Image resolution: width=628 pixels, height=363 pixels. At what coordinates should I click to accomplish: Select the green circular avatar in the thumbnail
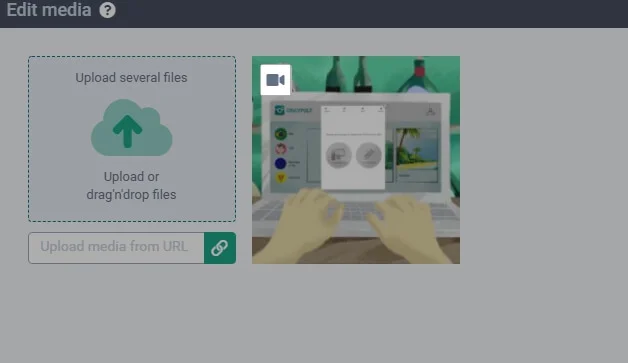281,134
